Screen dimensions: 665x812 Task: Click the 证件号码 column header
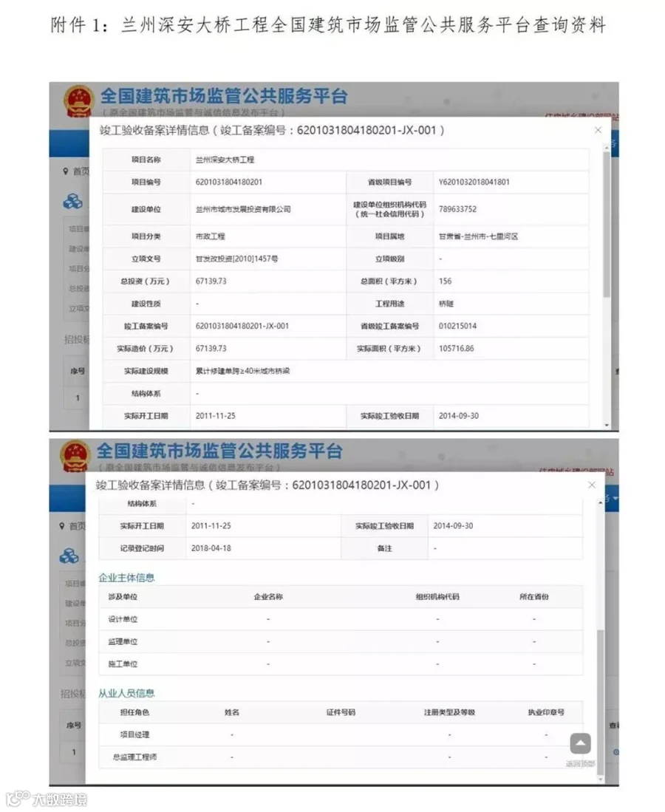(341, 712)
